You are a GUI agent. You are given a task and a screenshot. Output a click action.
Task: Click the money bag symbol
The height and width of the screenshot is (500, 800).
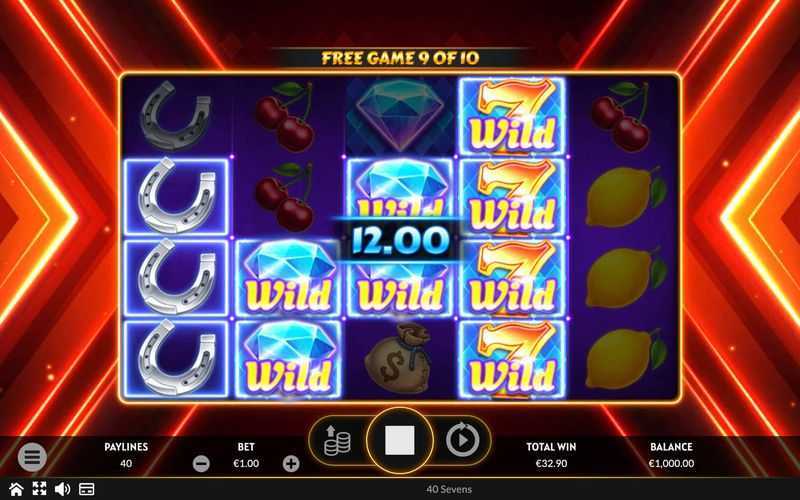pyautogui.click(x=399, y=358)
